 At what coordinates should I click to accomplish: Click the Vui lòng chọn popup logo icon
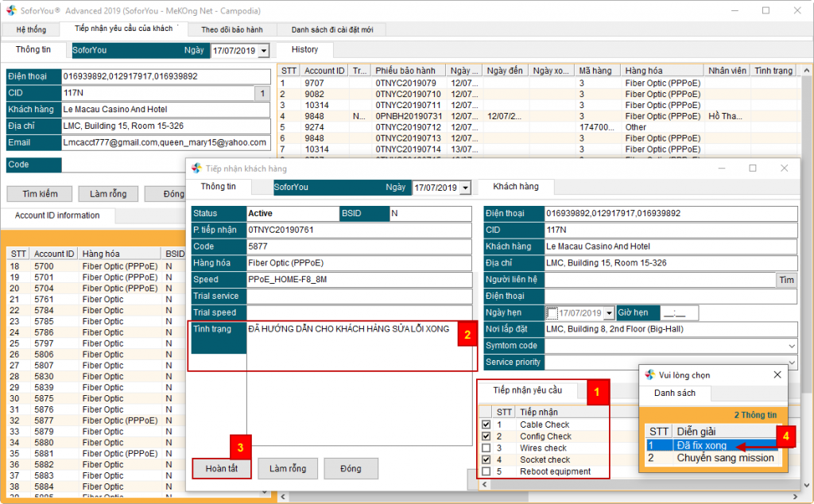[x=650, y=375]
